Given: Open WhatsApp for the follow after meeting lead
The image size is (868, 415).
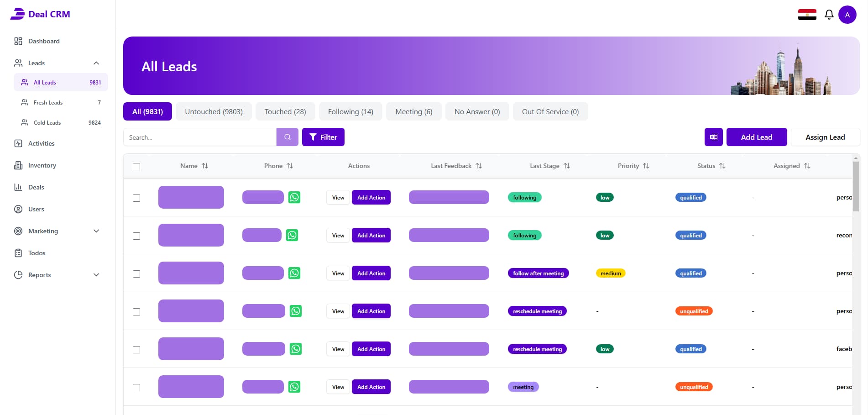Looking at the screenshot, I should 294,273.
